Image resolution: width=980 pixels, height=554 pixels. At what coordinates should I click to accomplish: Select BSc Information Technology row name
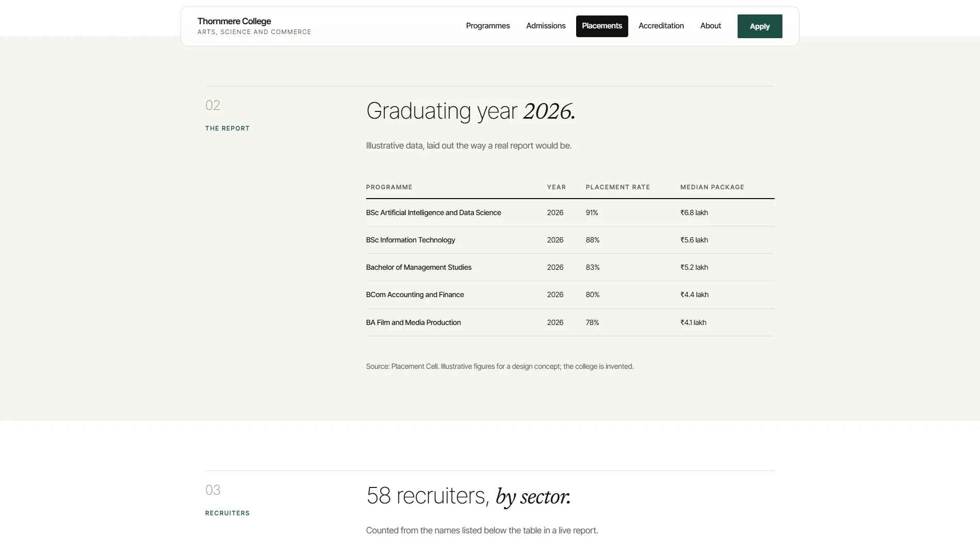tap(411, 240)
